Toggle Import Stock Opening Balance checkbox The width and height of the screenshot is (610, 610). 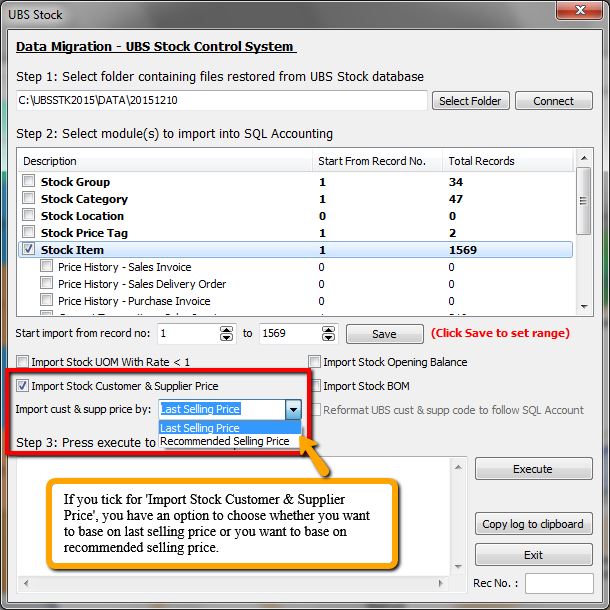coord(315,362)
